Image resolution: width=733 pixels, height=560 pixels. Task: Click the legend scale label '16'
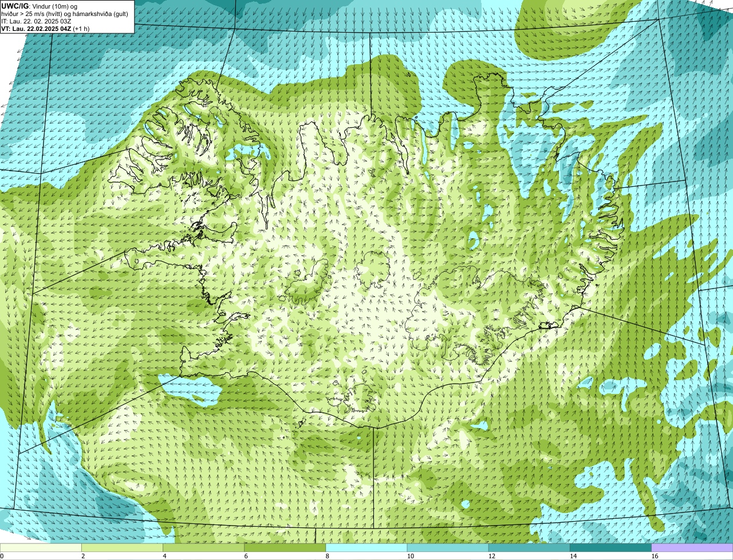[655, 556]
